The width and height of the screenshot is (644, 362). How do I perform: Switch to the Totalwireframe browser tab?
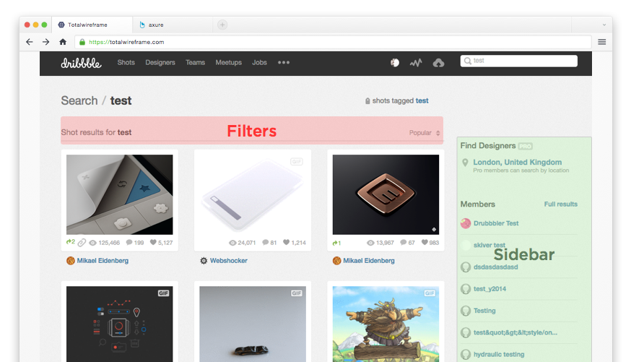[92, 25]
